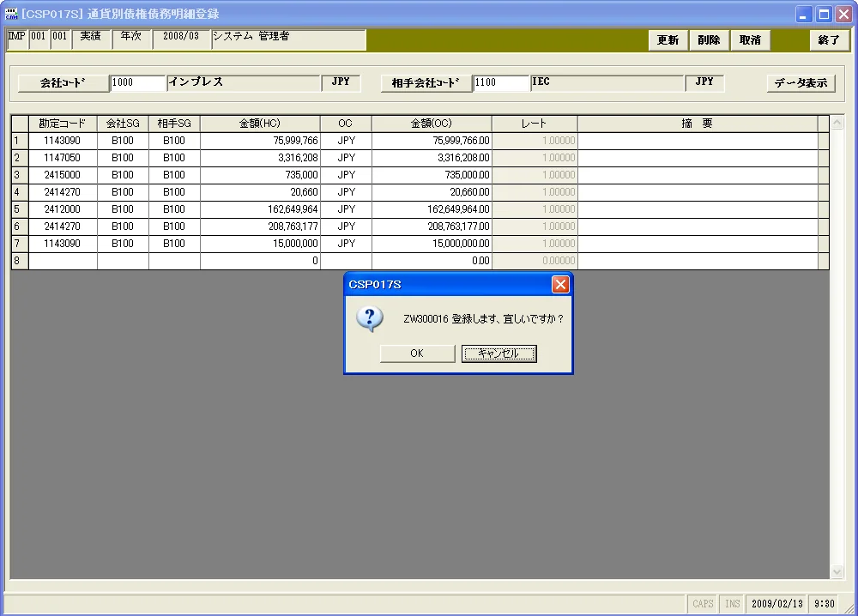Click the 相手会社コード lookup button
Image resolution: width=858 pixels, height=616 pixels.
pos(426,83)
